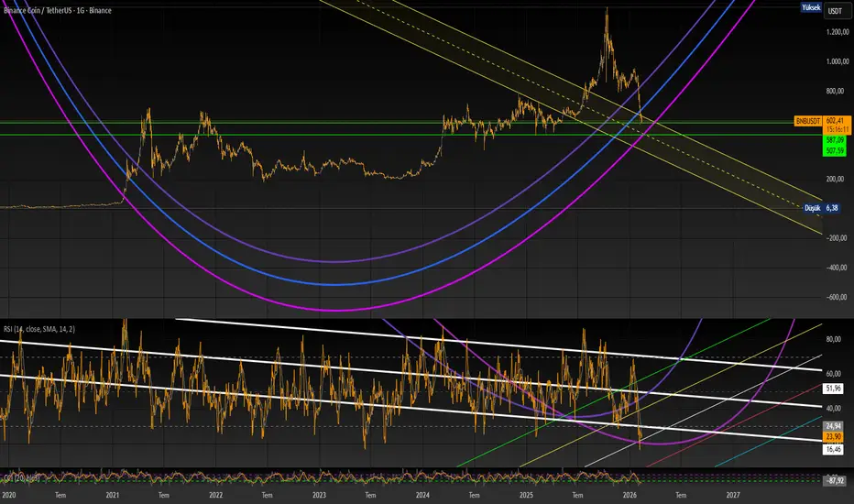Click -400,00 on the price scale

pyautogui.click(x=836, y=268)
